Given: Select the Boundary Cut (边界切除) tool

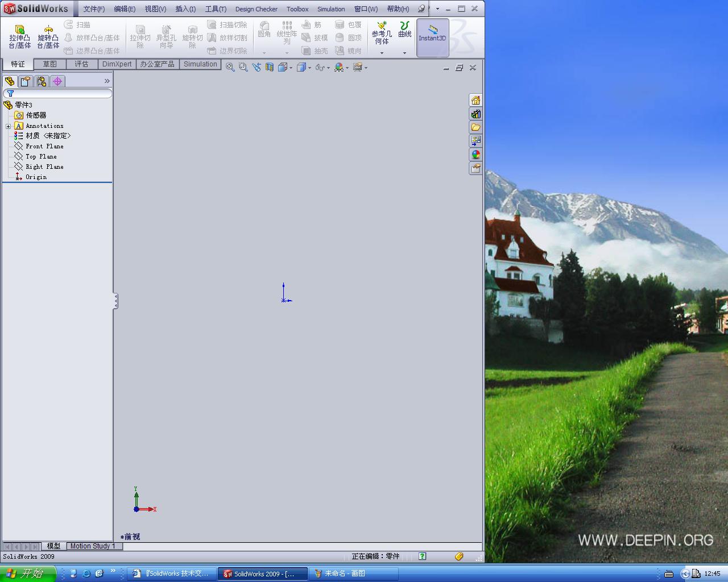Looking at the screenshot, I should click(x=227, y=51).
